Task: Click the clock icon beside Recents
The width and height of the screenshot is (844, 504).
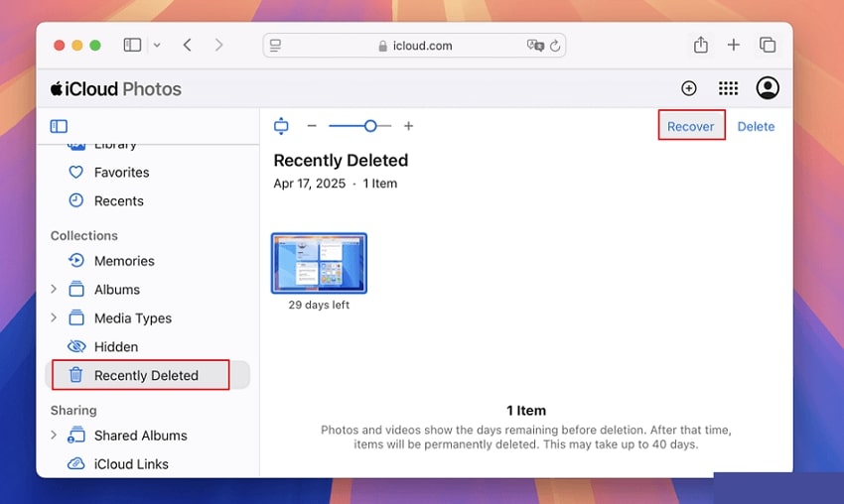Action: pyautogui.click(x=75, y=200)
